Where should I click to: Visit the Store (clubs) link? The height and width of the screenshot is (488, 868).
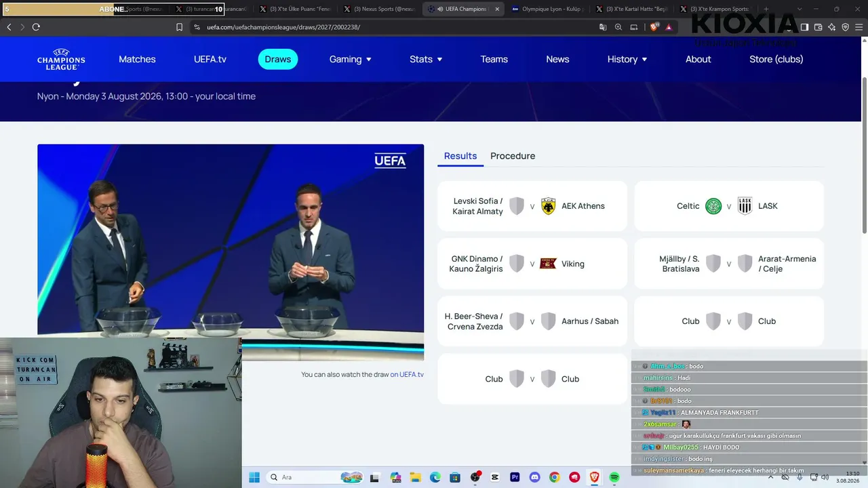[x=776, y=60]
